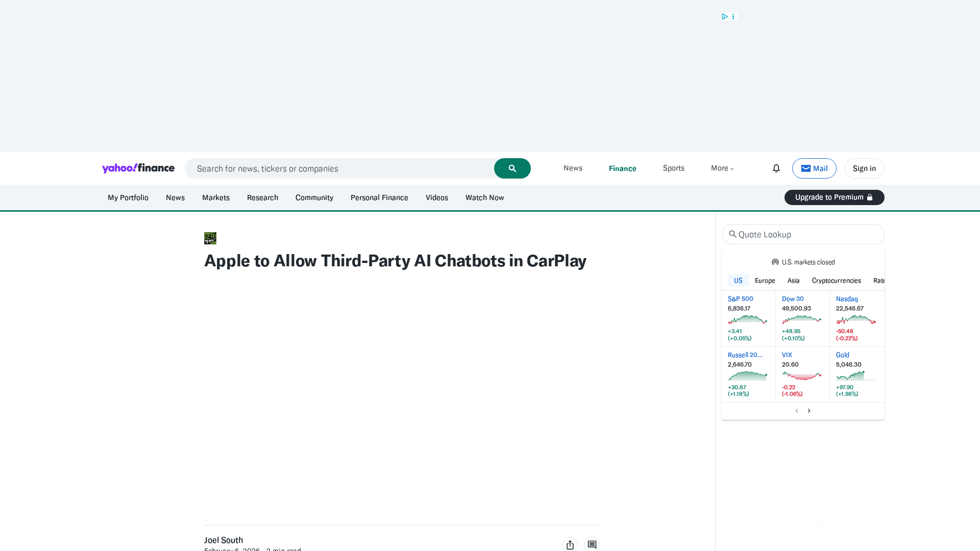The image size is (980, 551).
Task: Switch to the Europe markets tab
Action: (x=765, y=281)
